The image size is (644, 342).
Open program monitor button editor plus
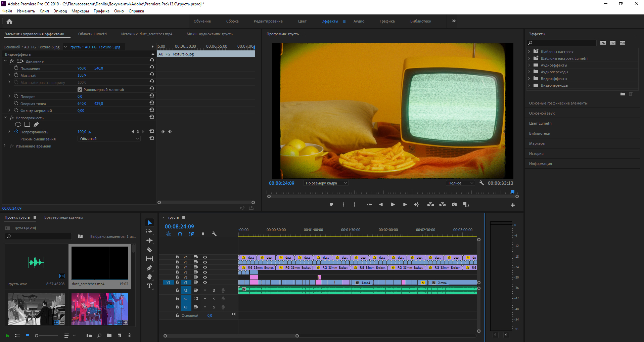[x=513, y=205]
